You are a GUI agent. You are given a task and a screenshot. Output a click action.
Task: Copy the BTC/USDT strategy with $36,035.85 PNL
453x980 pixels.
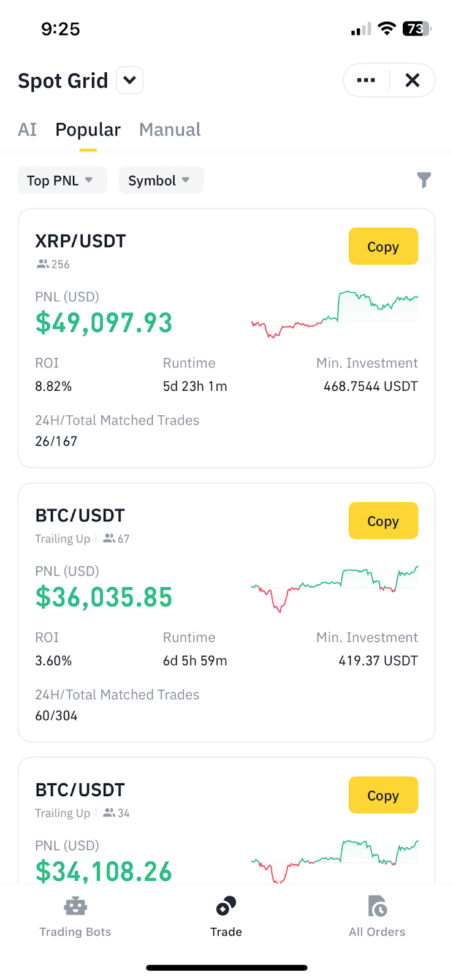[x=383, y=521]
